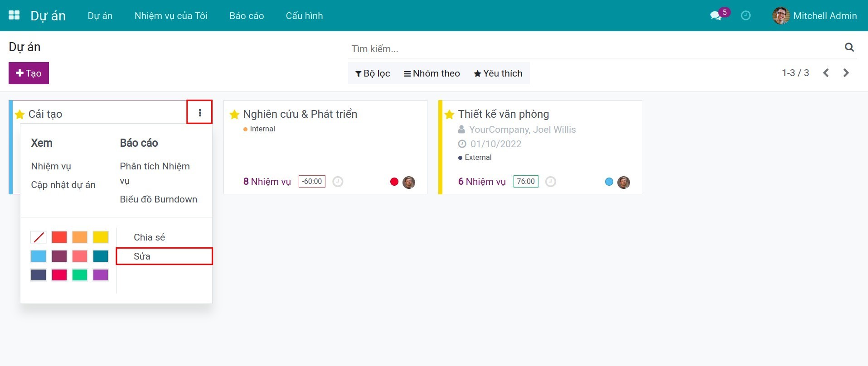This screenshot has width=868, height=366.
Task: Go to previous page arrow
Action: 826,73
